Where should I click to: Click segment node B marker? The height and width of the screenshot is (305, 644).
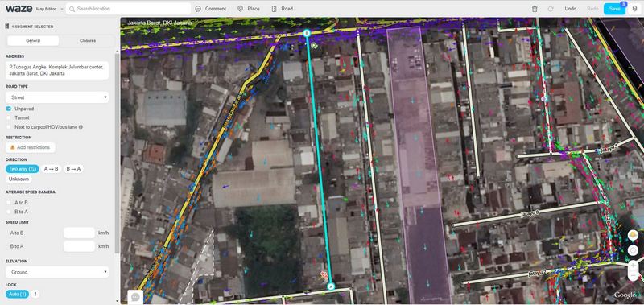coord(306,33)
